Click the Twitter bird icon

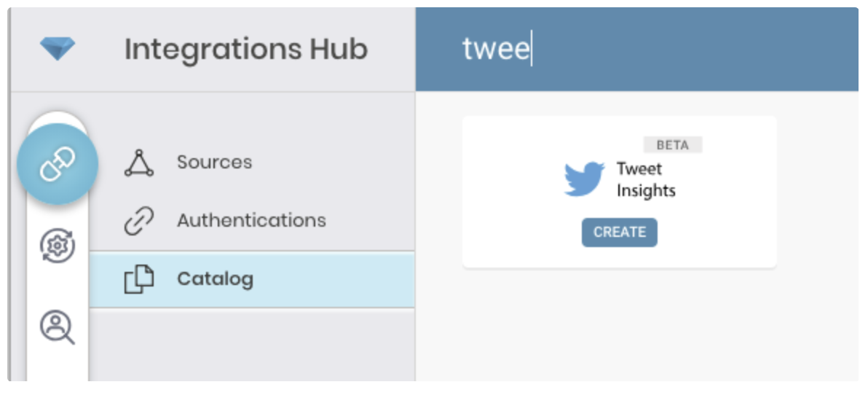(x=584, y=179)
